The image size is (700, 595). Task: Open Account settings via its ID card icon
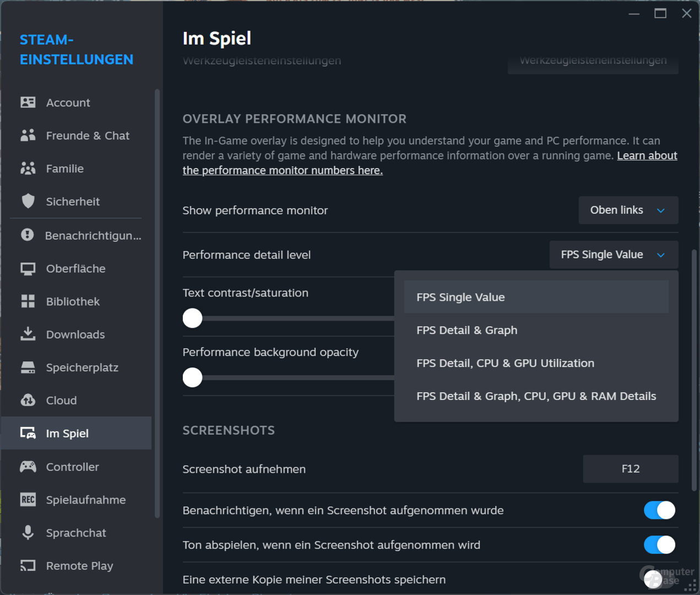[28, 102]
